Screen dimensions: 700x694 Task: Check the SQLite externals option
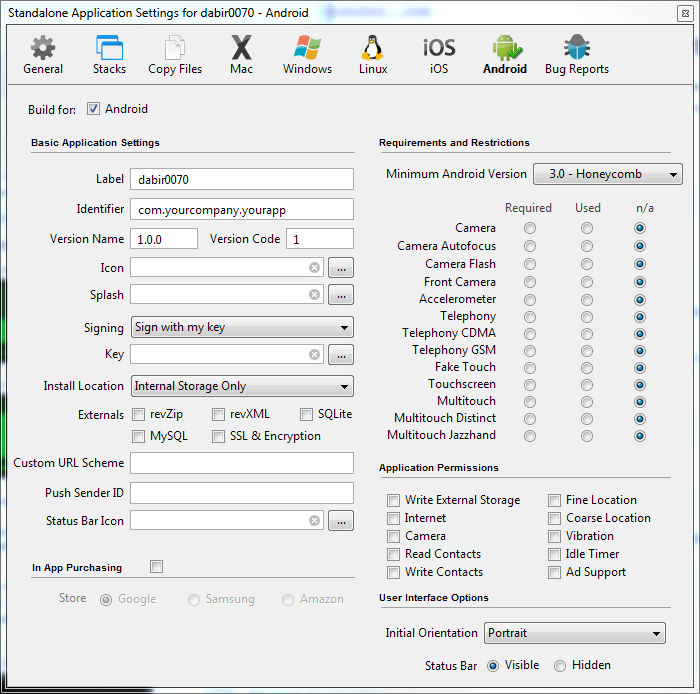pos(307,414)
